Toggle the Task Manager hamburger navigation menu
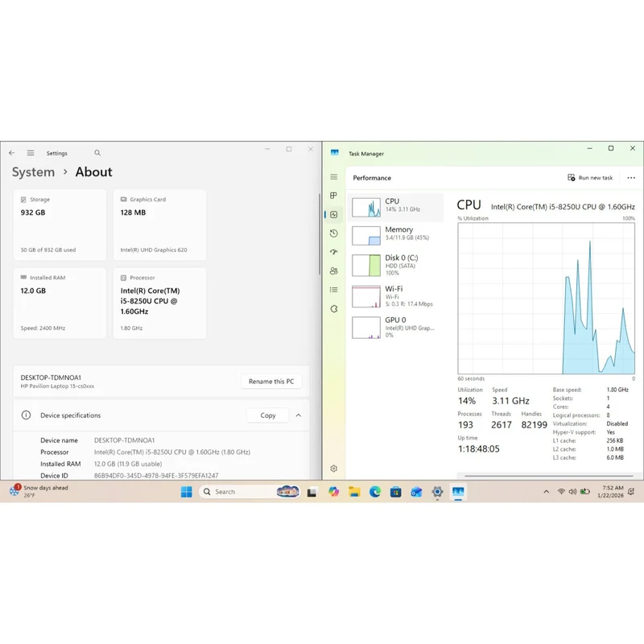 333,177
